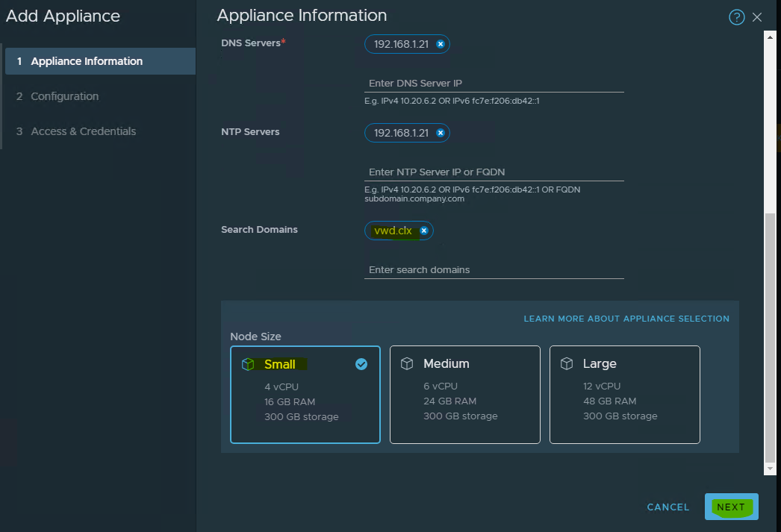This screenshot has height=532, width=781.
Task: Click the NEXT button
Action: [x=731, y=507]
